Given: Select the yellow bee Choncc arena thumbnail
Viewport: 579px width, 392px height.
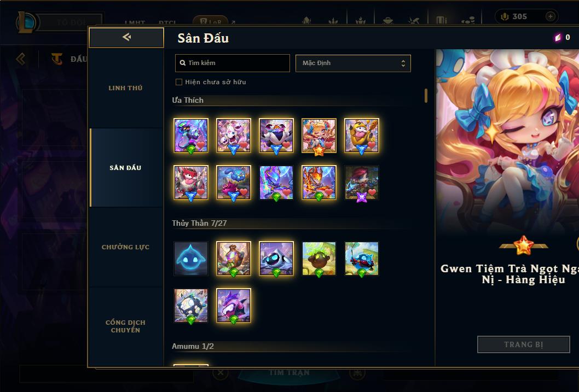Looking at the screenshot, I should pyautogui.click(x=362, y=136).
